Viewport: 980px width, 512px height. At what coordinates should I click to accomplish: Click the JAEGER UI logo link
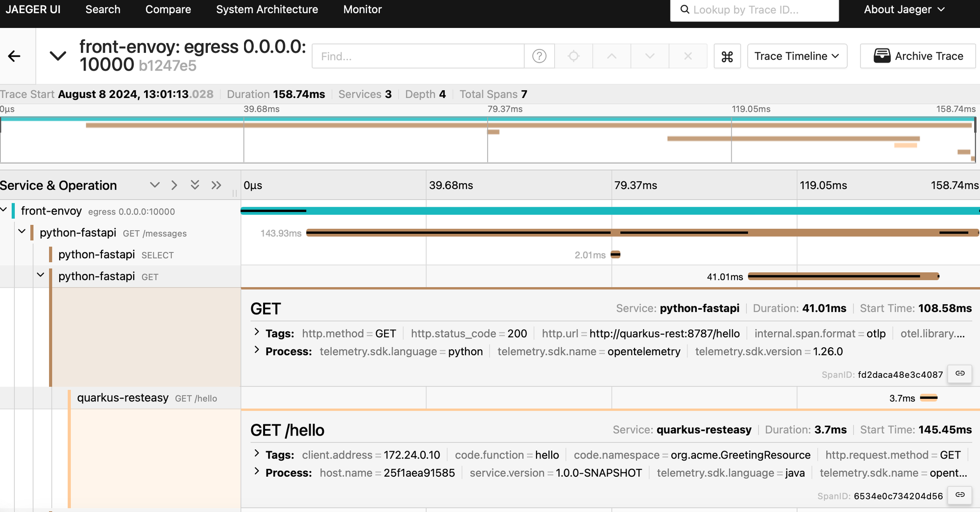pyautogui.click(x=33, y=10)
